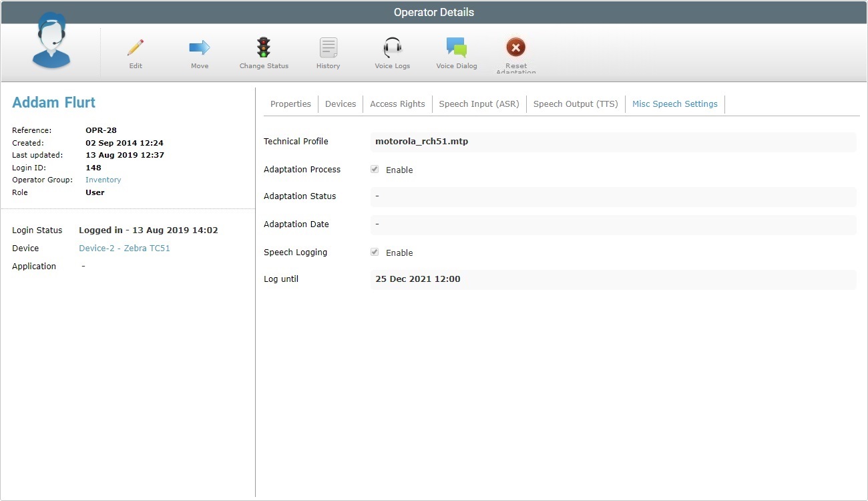Viewport: 868px width, 501px height.
Task: Open Voice Logs via the headset icon
Action: (x=392, y=52)
